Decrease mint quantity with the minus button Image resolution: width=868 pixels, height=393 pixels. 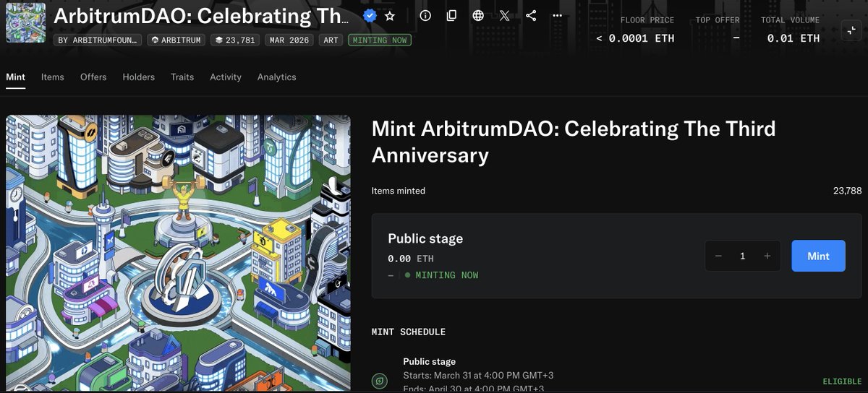click(x=718, y=256)
